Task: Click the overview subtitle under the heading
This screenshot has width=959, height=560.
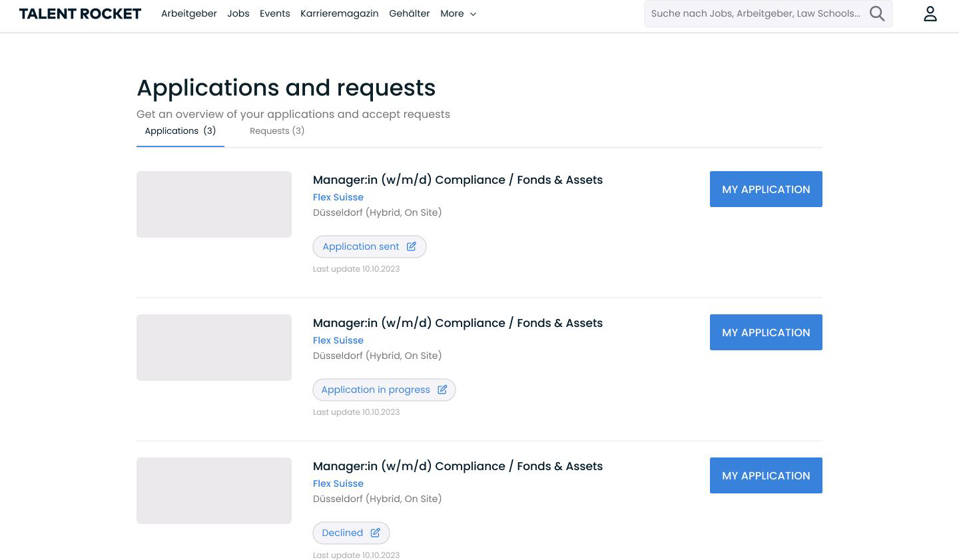Action: point(293,114)
